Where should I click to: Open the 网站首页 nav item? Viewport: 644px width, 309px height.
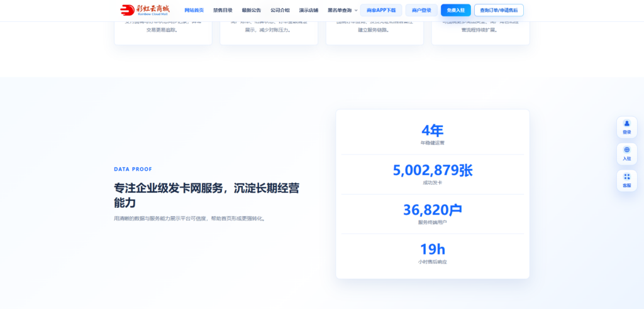(194, 10)
